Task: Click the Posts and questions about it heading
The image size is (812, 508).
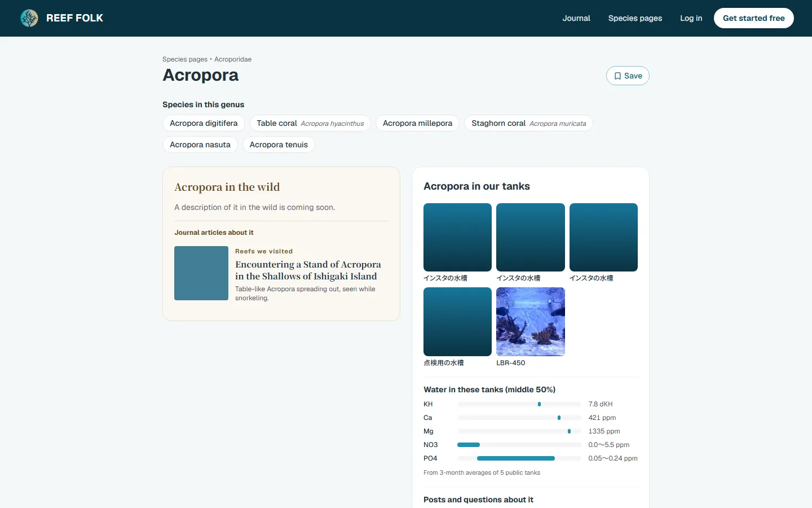Action: pos(478,500)
